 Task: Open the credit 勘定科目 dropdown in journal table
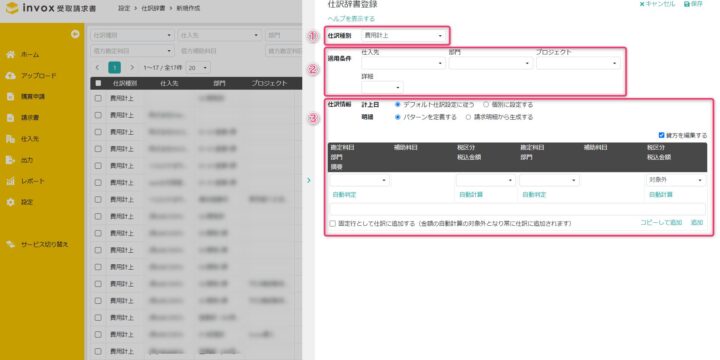tap(549, 180)
